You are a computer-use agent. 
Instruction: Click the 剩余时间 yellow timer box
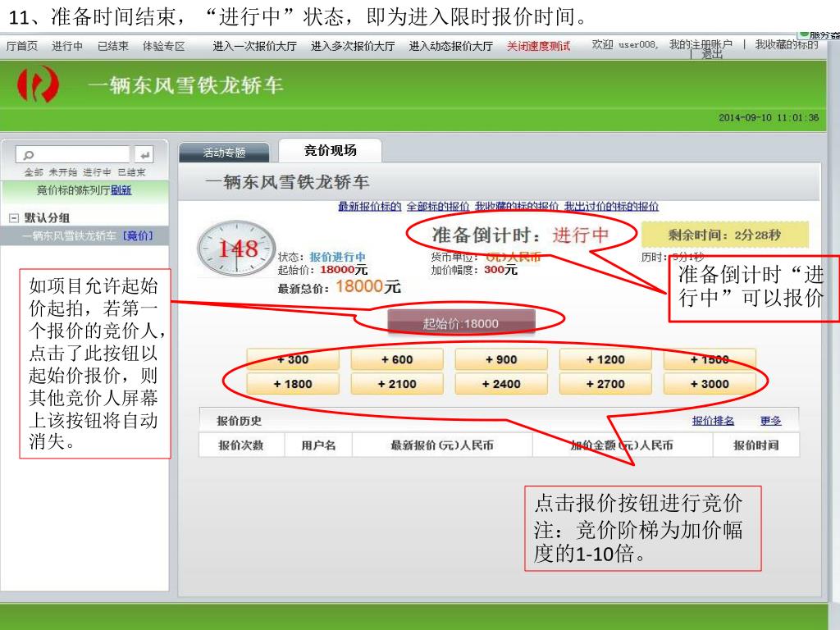point(724,235)
